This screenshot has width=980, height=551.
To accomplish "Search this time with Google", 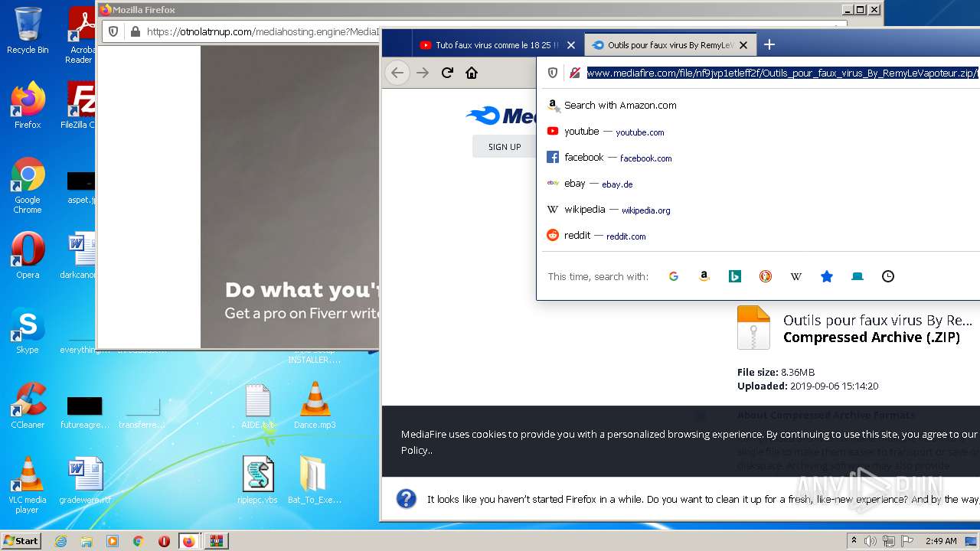I will (x=674, y=276).
